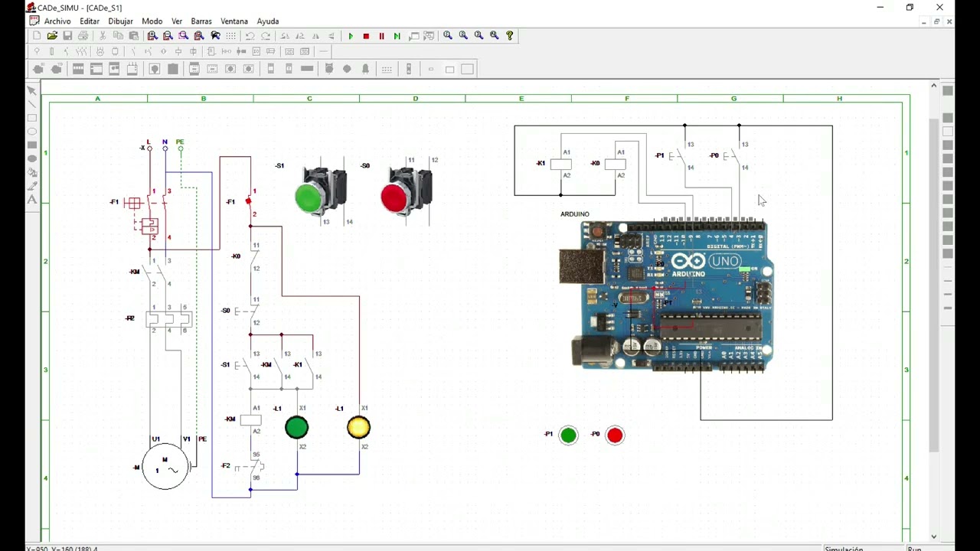Cut selection using the scissors icon
980x551 pixels.
[103, 36]
